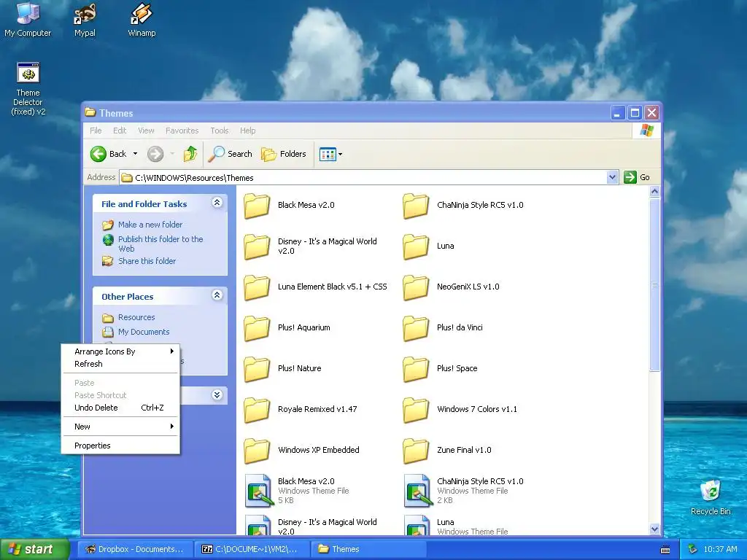Choose Undo Delete from context menu
Viewport: 747px width, 560px height.
(x=120, y=408)
